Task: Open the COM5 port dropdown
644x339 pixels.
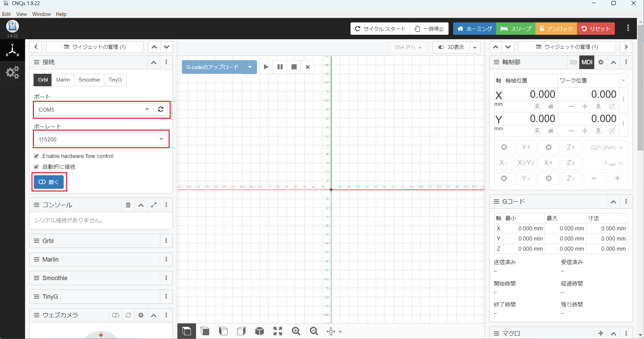Action: [93, 110]
